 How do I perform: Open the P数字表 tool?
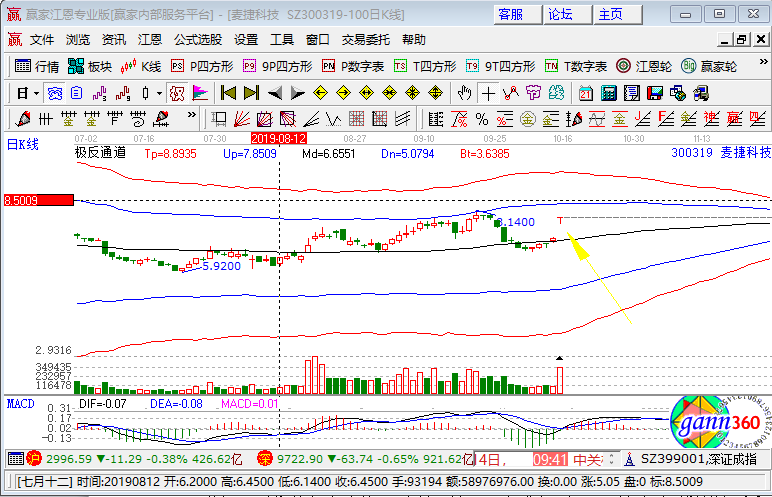tap(353, 66)
